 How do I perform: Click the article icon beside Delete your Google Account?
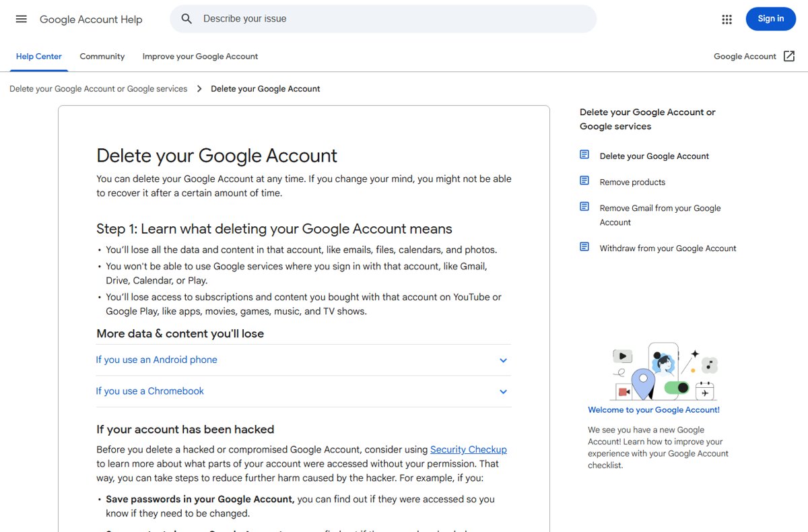pyautogui.click(x=584, y=155)
